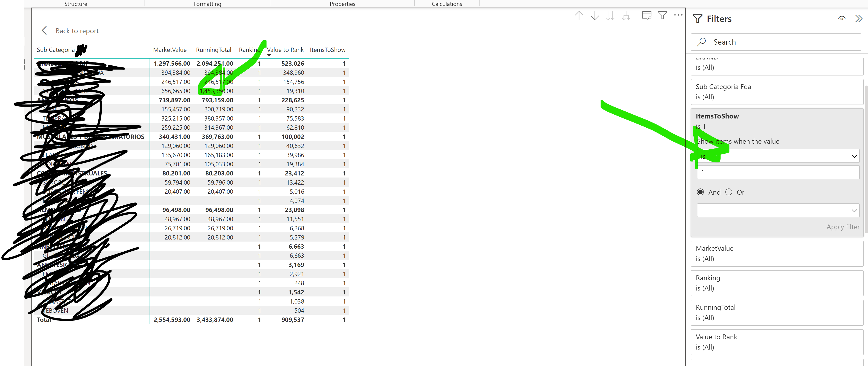Open the focus mode icon
The image size is (868, 366).
click(647, 15)
